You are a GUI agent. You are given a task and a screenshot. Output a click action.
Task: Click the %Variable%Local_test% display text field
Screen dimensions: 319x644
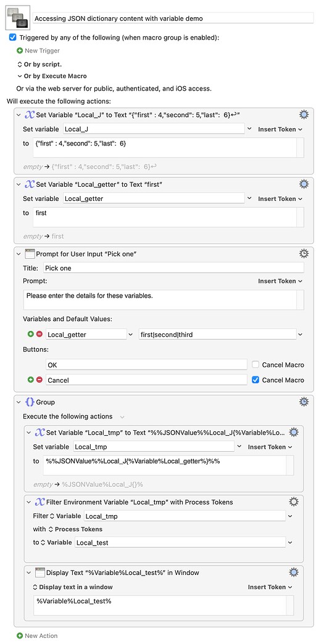click(159, 605)
